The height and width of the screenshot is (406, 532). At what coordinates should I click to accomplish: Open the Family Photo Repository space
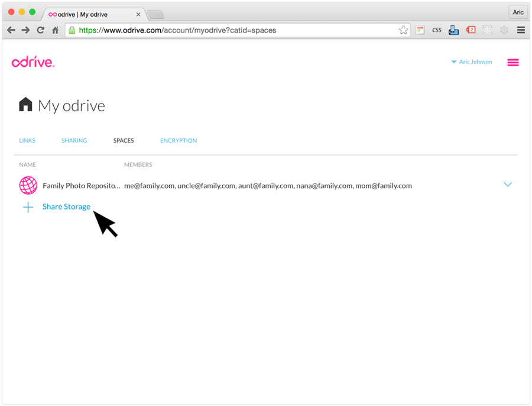pos(82,186)
